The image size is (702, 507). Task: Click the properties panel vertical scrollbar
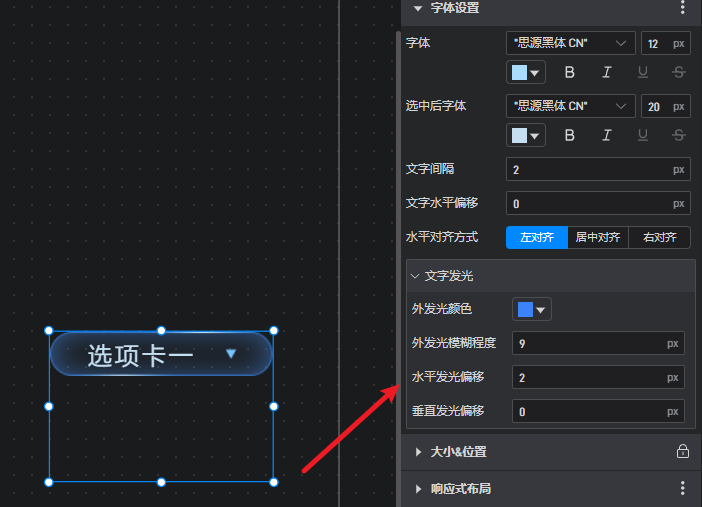point(398,269)
